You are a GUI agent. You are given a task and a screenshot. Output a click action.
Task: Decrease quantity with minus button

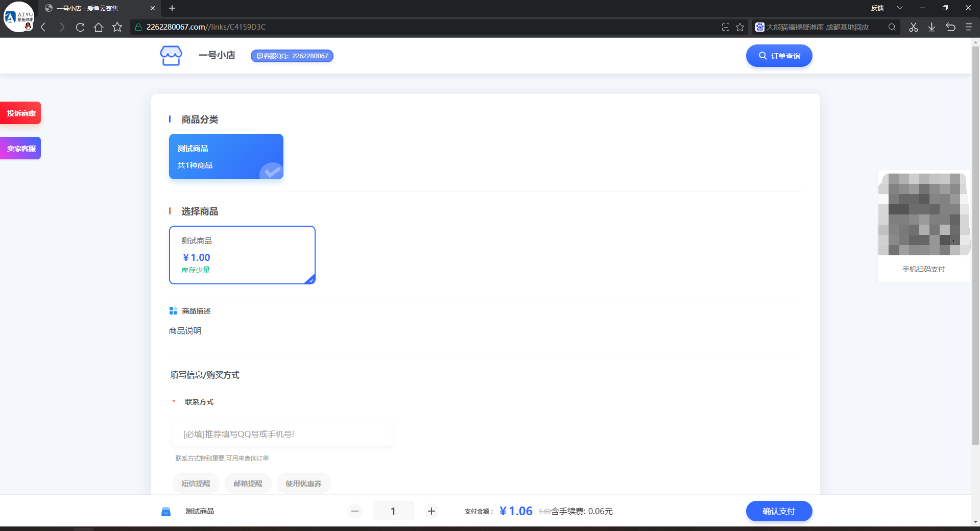coord(355,511)
